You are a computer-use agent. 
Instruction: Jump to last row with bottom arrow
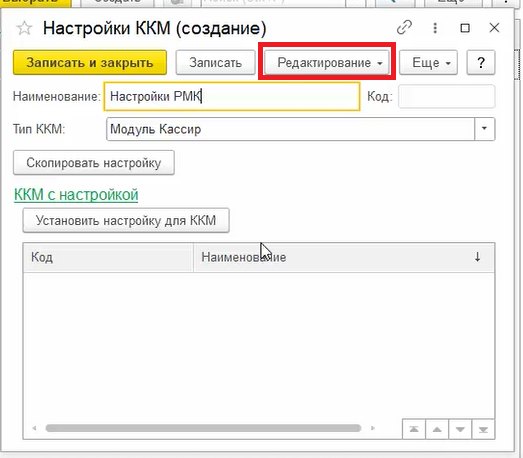tap(483, 429)
